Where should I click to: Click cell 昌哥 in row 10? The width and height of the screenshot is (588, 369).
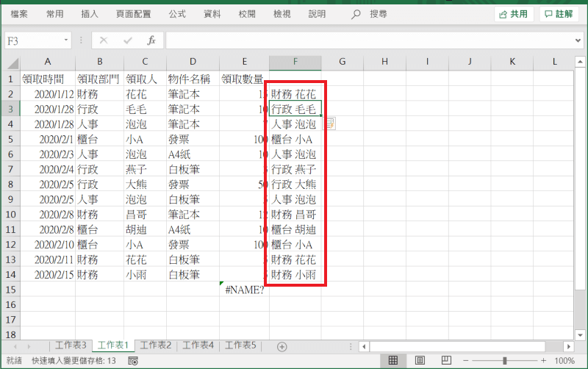coord(145,215)
